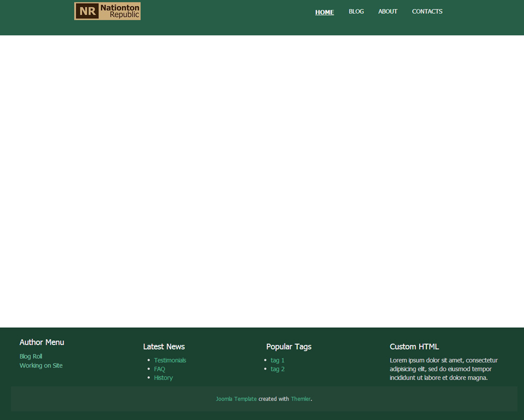This screenshot has width=524, height=420.
Task: Open the Blog Roll link
Action: coord(31,357)
